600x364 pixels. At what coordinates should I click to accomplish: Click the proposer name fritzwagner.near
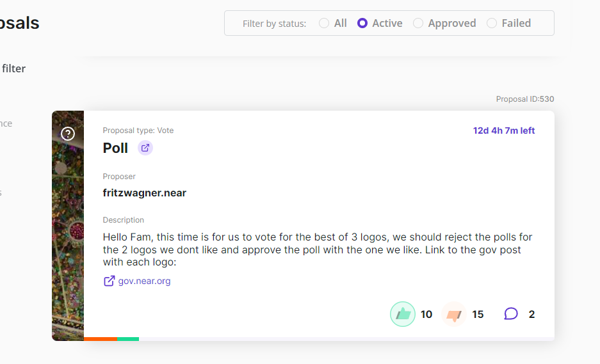tap(145, 193)
